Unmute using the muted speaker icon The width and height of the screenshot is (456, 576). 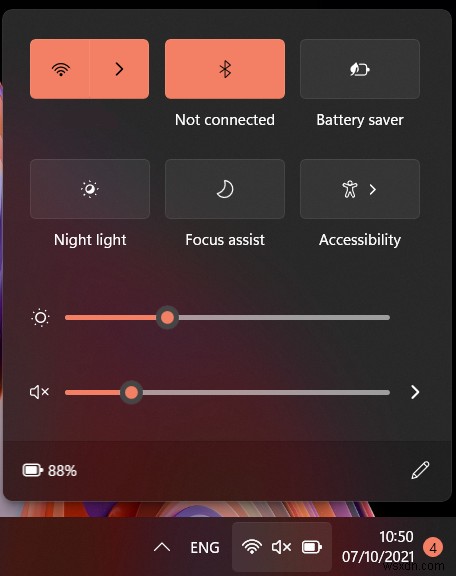[39, 392]
